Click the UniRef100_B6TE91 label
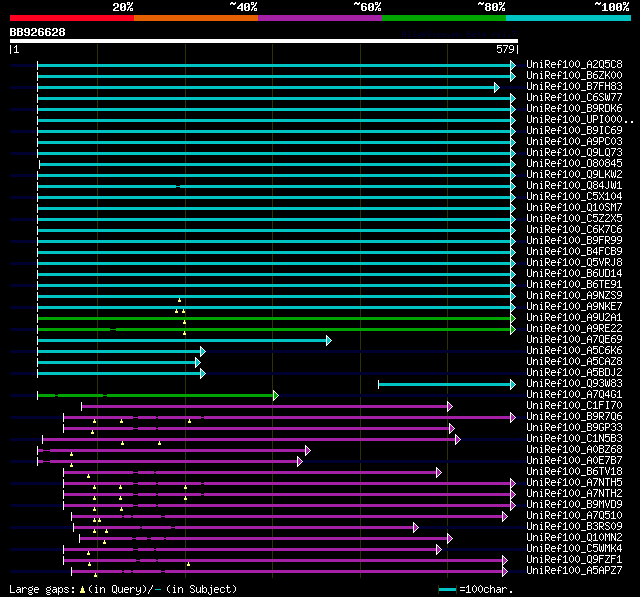The image size is (640, 597). 574,285
